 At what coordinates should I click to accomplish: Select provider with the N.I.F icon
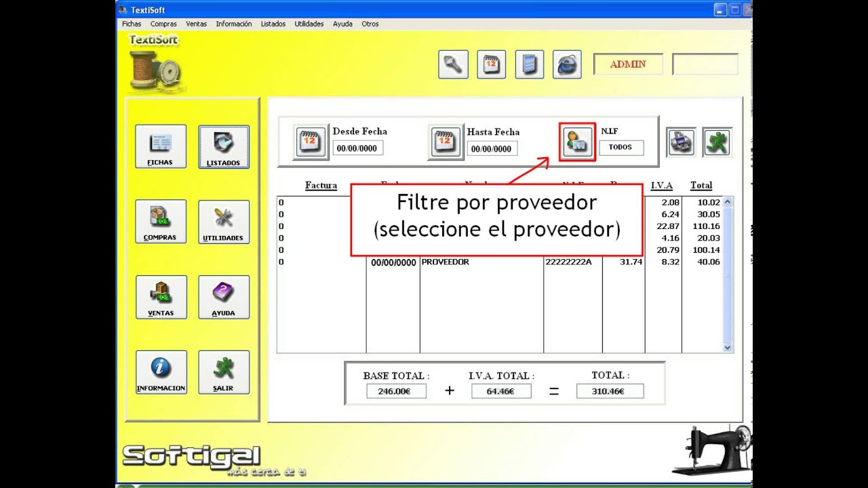[577, 142]
